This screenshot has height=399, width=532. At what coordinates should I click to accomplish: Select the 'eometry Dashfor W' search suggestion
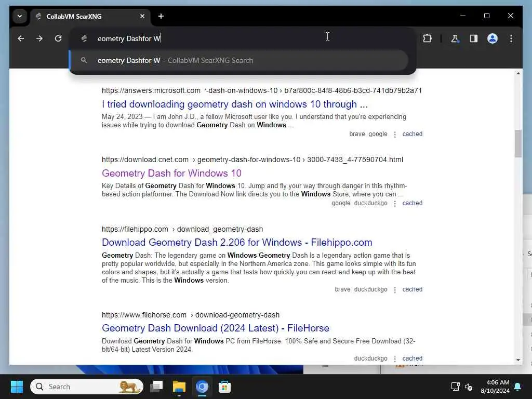[x=239, y=60]
